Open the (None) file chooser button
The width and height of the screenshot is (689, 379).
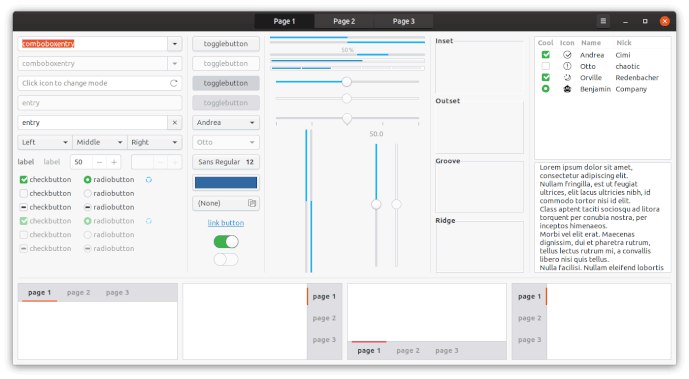(x=226, y=203)
